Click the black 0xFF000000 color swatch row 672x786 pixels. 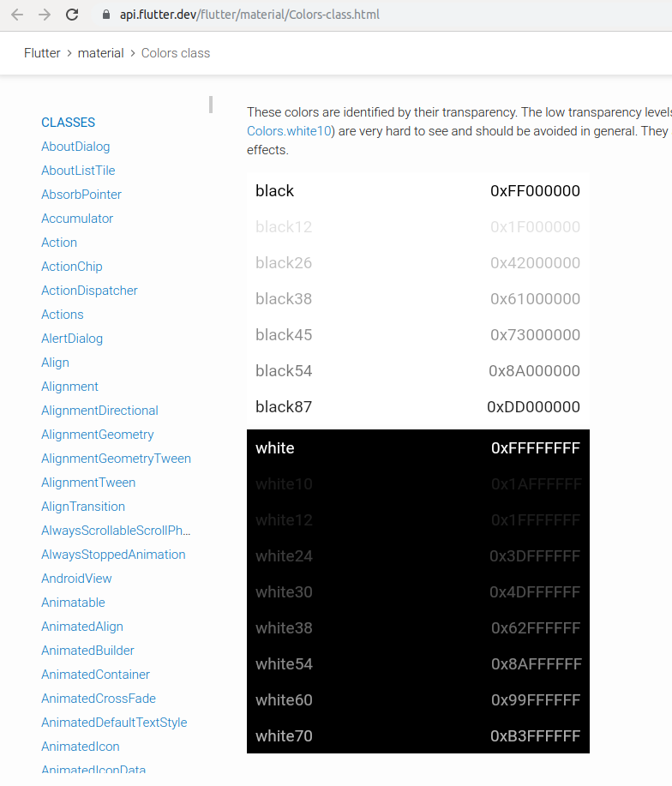click(417, 191)
